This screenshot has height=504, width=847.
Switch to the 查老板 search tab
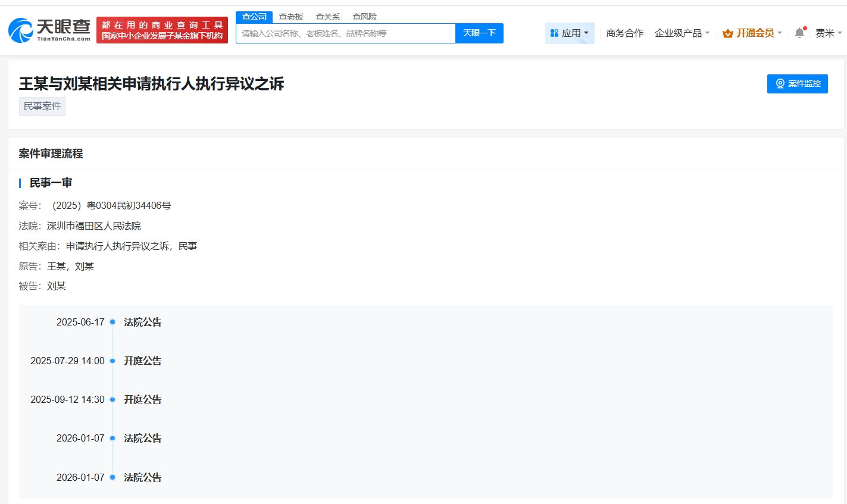pos(291,17)
